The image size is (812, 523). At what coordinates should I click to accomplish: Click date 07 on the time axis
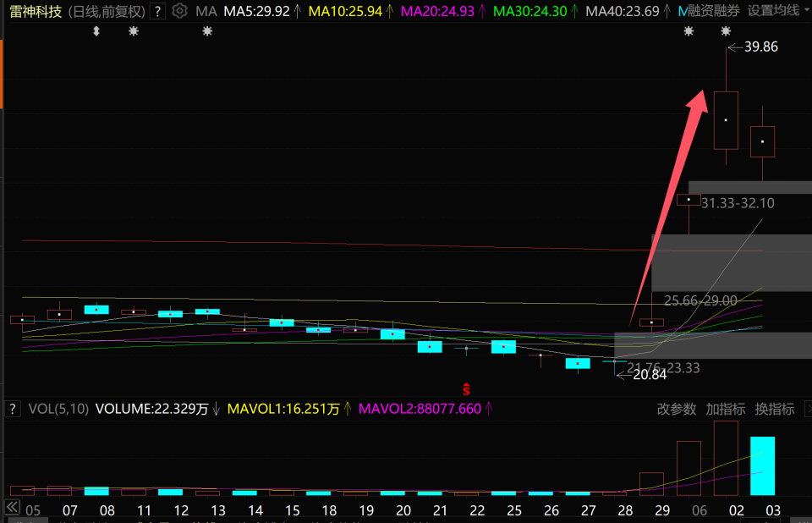70,510
